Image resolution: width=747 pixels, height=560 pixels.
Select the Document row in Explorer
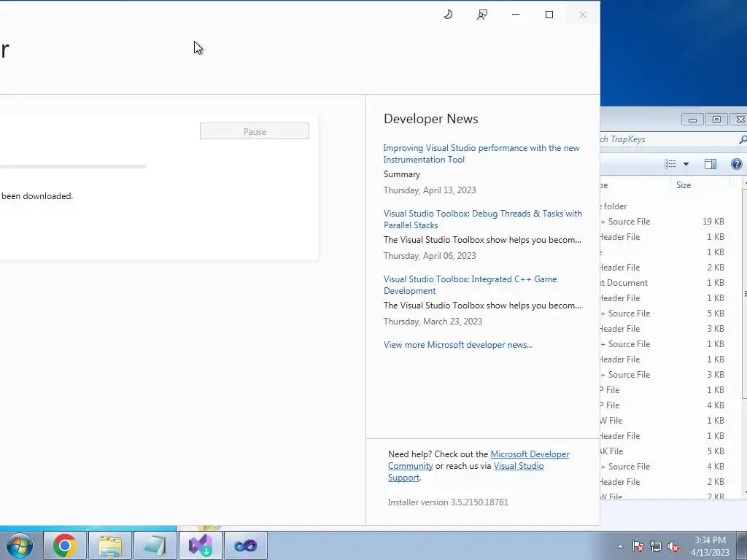[670, 283]
